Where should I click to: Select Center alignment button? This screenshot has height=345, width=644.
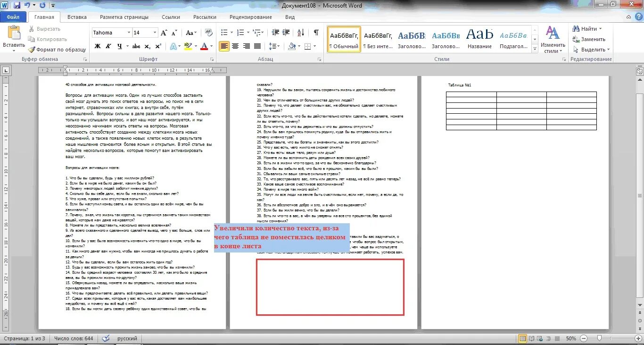(x=235, y=46)
